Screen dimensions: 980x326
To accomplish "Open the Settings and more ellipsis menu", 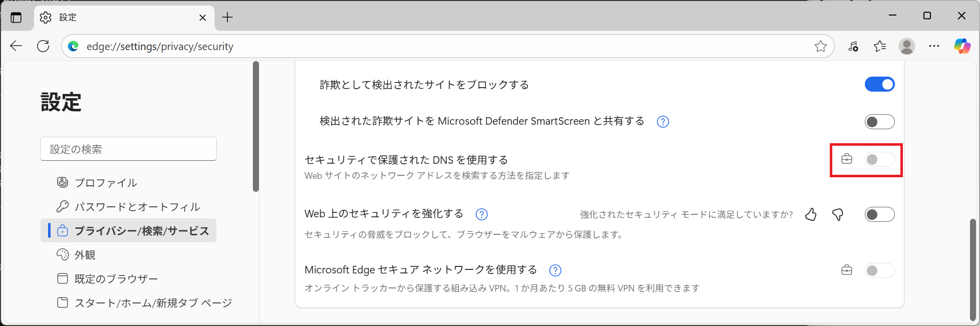I will [934, 46].
